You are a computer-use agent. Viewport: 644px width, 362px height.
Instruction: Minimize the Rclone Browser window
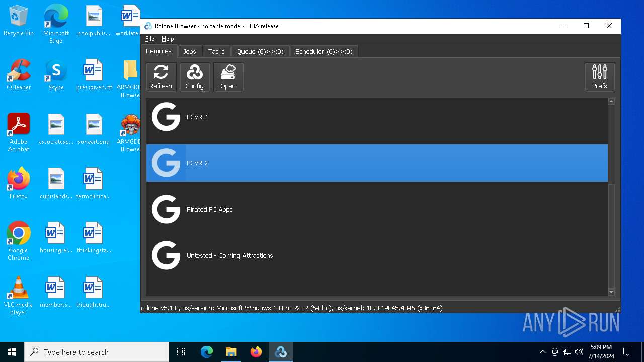tap(563, 26)
